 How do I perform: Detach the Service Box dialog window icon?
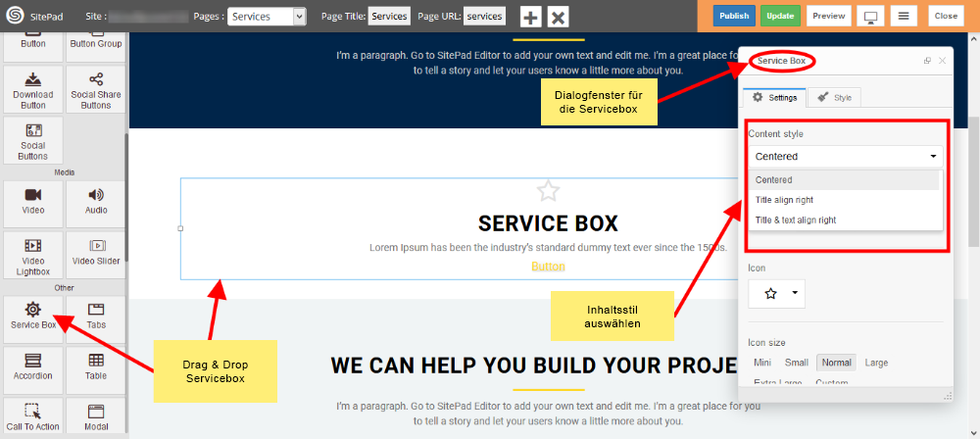pos(927,61)
